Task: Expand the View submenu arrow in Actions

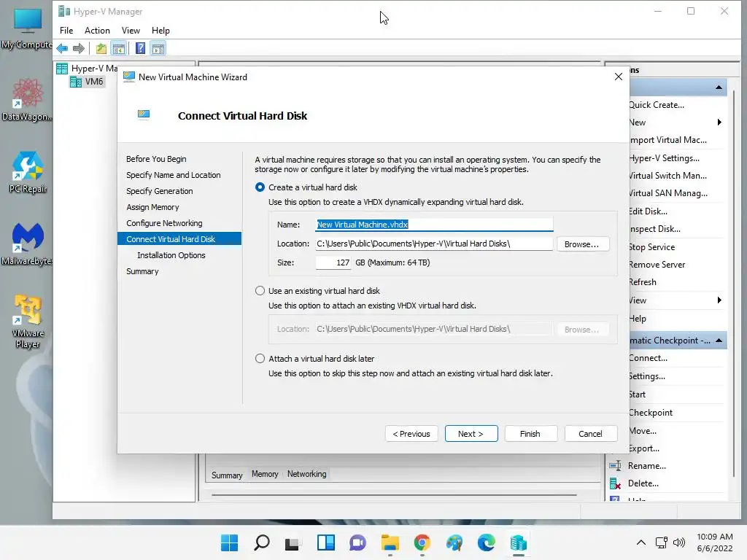Action: tap(719, 300)
